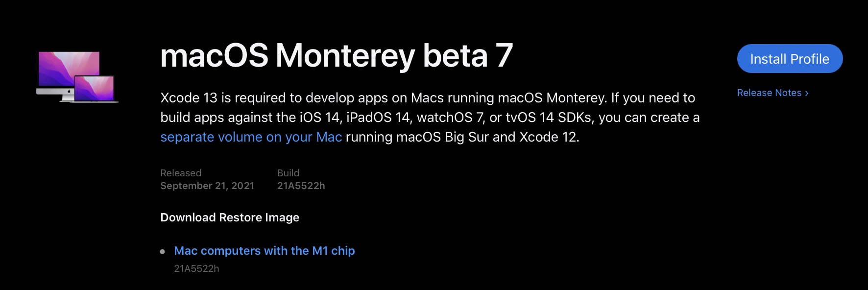Viewport: 868px width, 290px height.
Task: Click the Install Profile button
Action: (790, 59)
